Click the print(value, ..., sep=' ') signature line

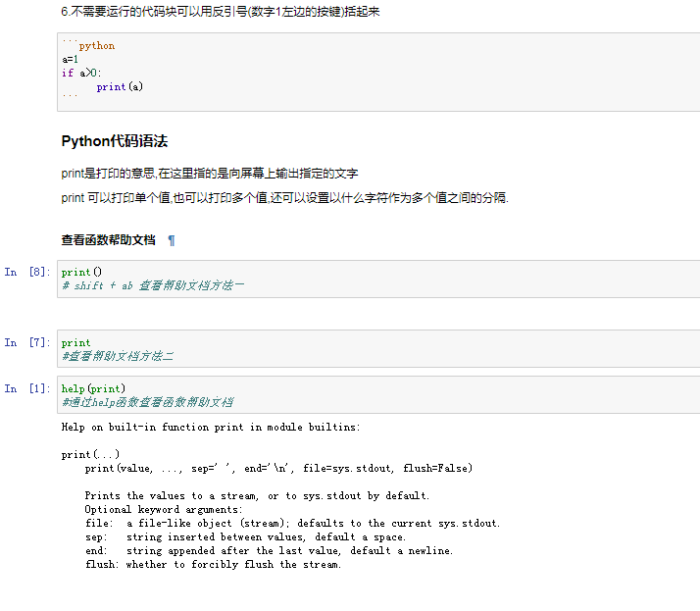pyautogui.click(x=278, y=469)
